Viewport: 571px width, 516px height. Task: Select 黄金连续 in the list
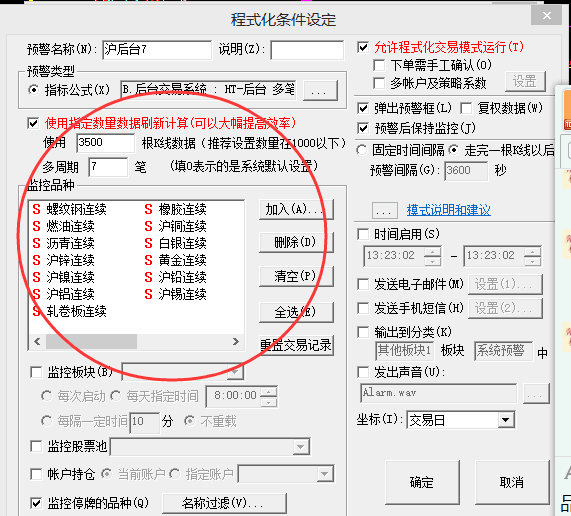coord(176,260)
